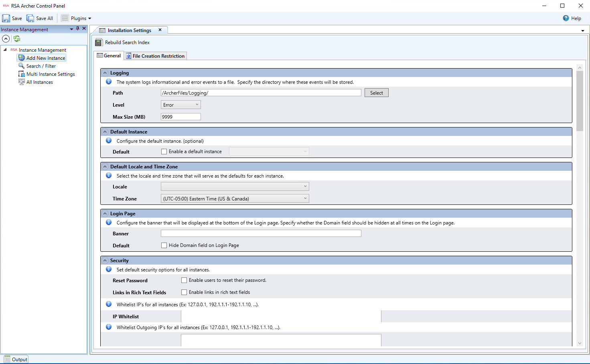Viewport: 590px width, 364px height.
Task: Click the Whitelist Outgoing IP's info icon
Action: coord(109,327)
